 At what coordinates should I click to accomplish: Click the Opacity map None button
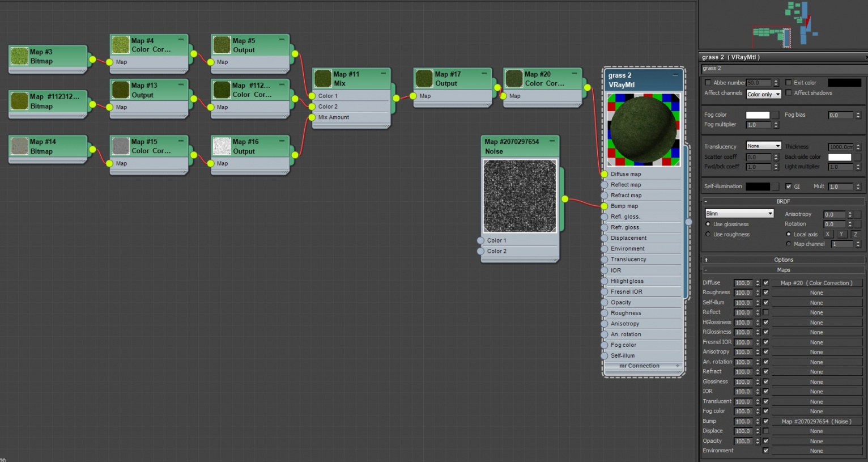pyautogui.click(x=816, y=441)
